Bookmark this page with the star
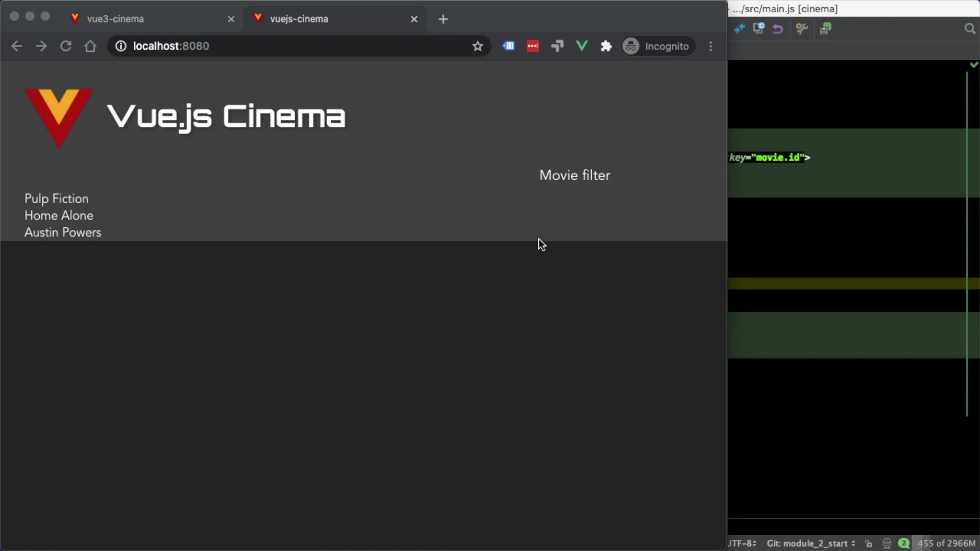Screen dimensions: 980x551 (x=477, y=46)
